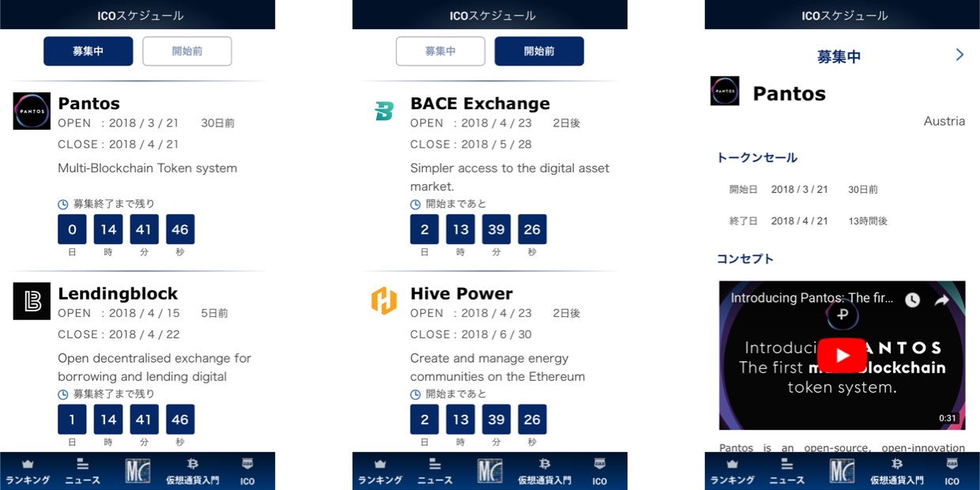Click the 開始日 2018 / 3 / 21 row
Viewport: 980px width, 490px height.
(804, 190)
